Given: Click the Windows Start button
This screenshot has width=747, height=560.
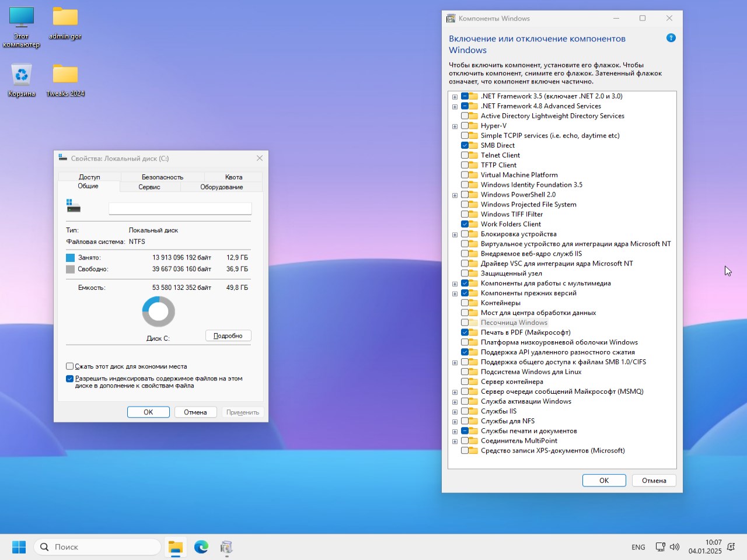Looking at the screenshot, I should (19, 547).
